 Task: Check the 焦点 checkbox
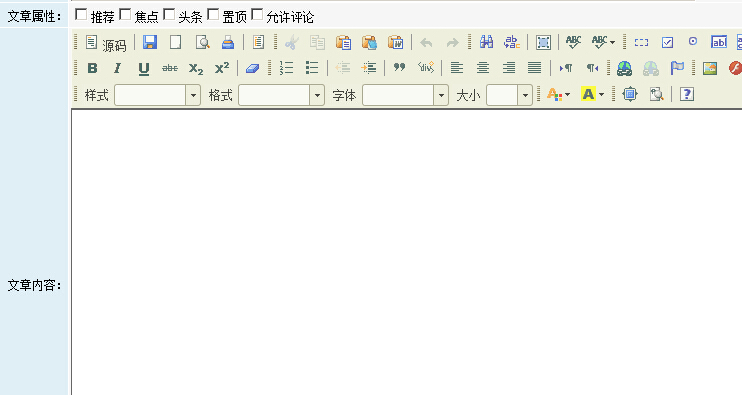coord(125,15)
